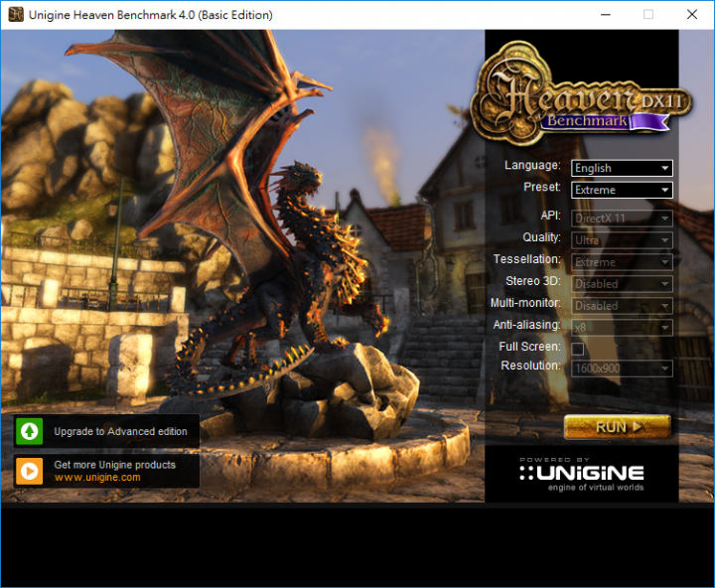Open the Anti-aliasing dropdown showing x8
This screenshot has width=715, height=588.
[x=622, y=328]
